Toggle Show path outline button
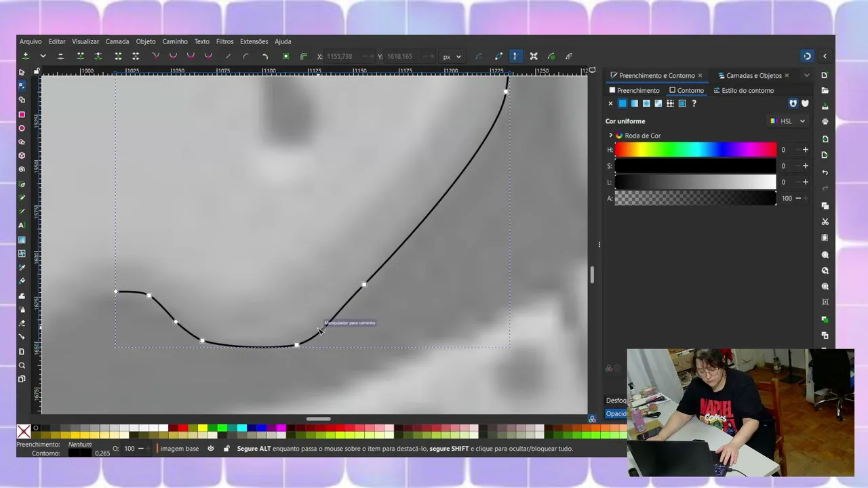Image resolution: width=868 pixels, height=488 pixels. coord(499,56)
